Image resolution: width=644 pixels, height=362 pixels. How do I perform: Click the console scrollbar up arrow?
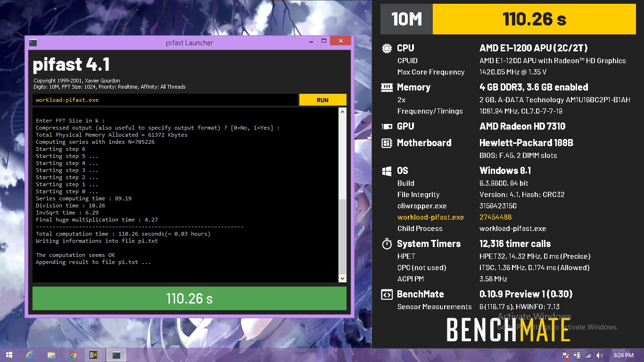(343, 112)
